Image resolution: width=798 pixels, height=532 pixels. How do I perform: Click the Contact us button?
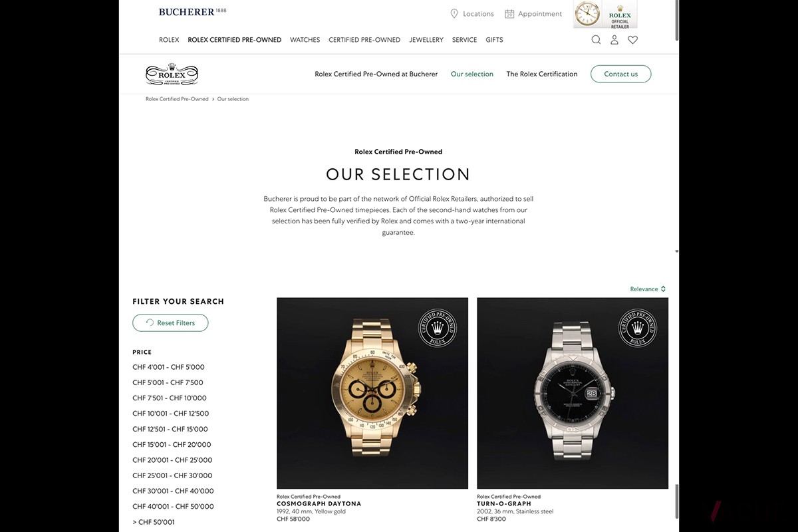(620, 74)
